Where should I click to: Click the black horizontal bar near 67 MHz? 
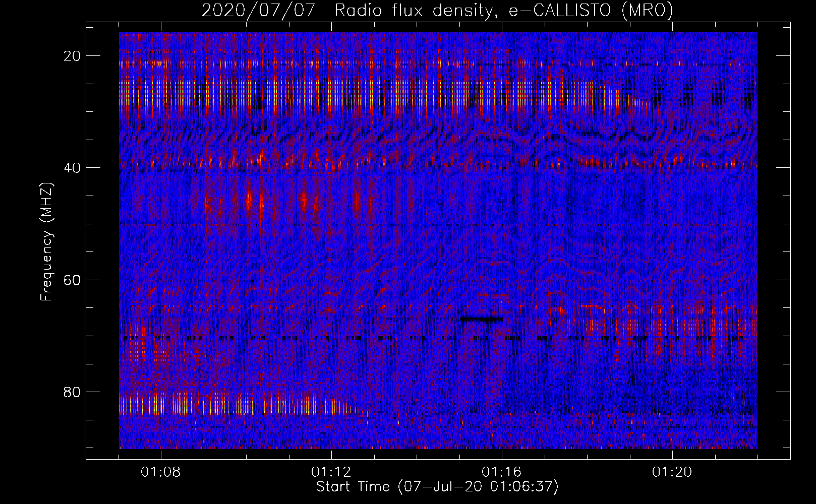click(x=481, y=319)
